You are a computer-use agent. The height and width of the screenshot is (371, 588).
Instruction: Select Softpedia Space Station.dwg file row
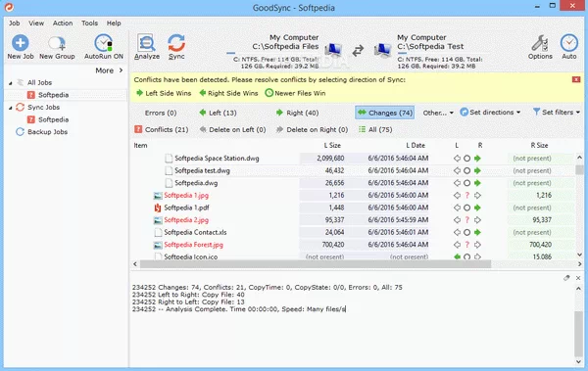click(353, 159)
